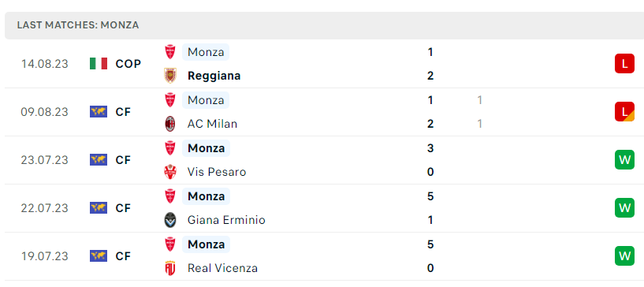
Task: Open the AC Milan team link
Action: point(212,124)
